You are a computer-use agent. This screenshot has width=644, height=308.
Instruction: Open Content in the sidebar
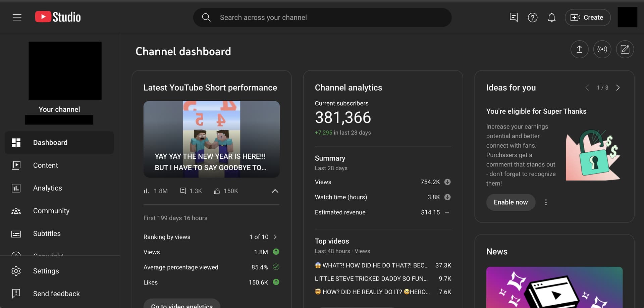click(x=59, y=165)
